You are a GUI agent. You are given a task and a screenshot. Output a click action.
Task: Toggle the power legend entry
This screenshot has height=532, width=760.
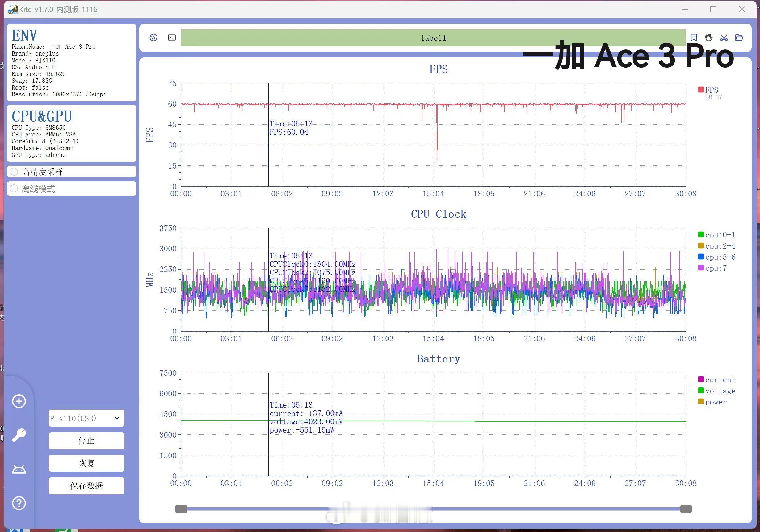click(712, 402)
